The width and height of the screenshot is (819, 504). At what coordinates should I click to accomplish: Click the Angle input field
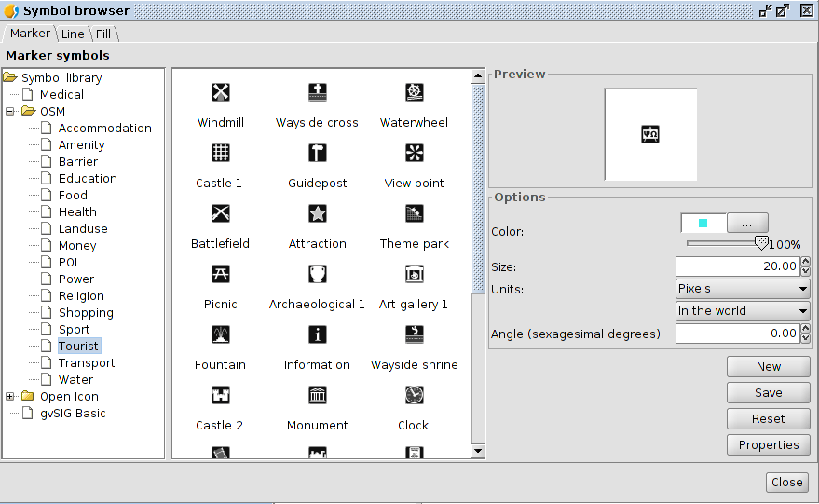click(738, 334)
